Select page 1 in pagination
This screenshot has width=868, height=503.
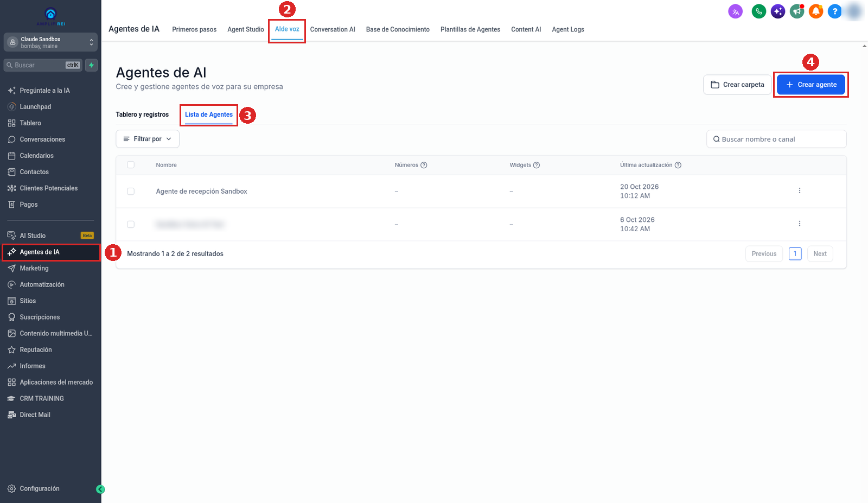[795, 254]
